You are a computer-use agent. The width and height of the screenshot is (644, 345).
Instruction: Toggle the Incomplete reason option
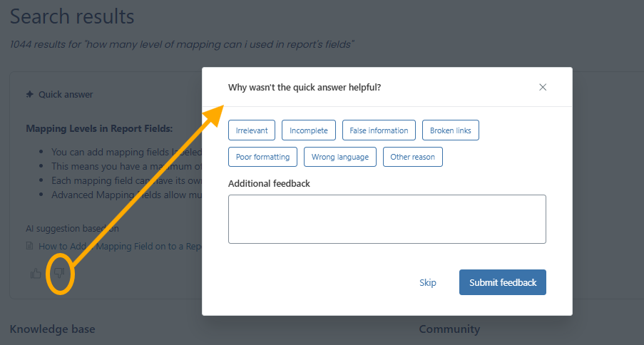tap(309, 130)
